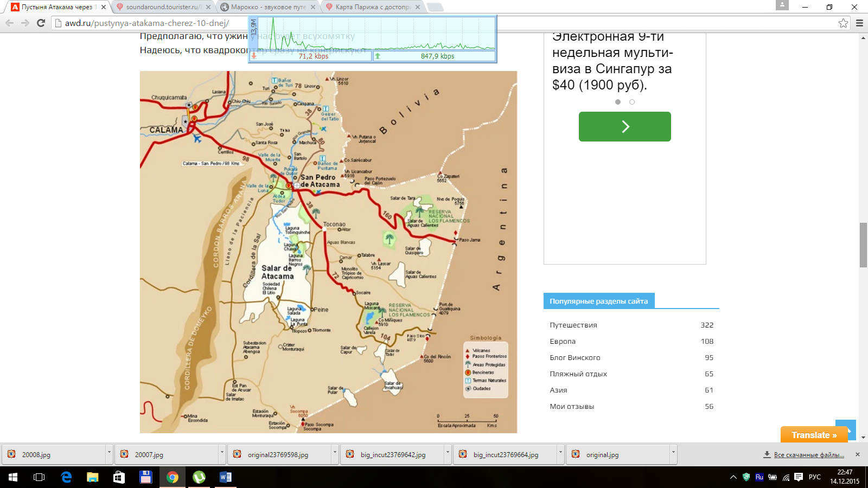Switch to Марокко - звуковое путе tab
This screenshot has height=488, width=868.
click(268, 7)
